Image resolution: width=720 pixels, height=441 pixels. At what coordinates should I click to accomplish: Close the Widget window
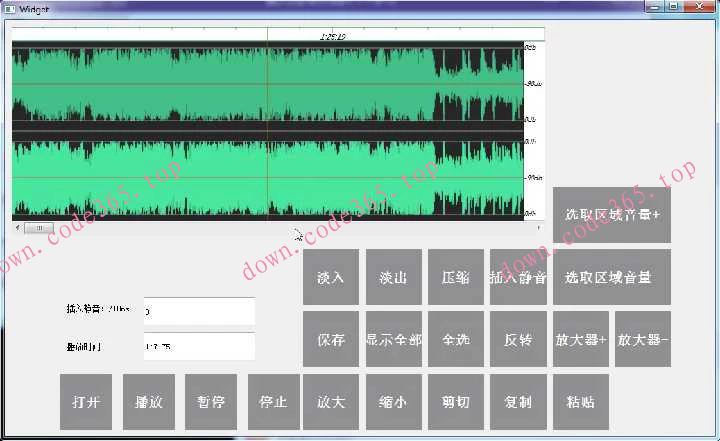699,7
